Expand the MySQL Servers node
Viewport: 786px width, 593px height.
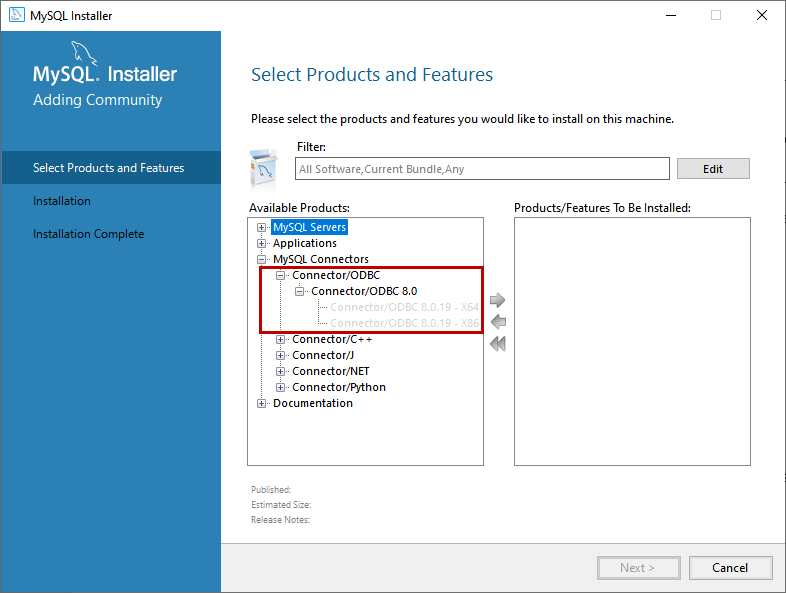tap(261, 228)
